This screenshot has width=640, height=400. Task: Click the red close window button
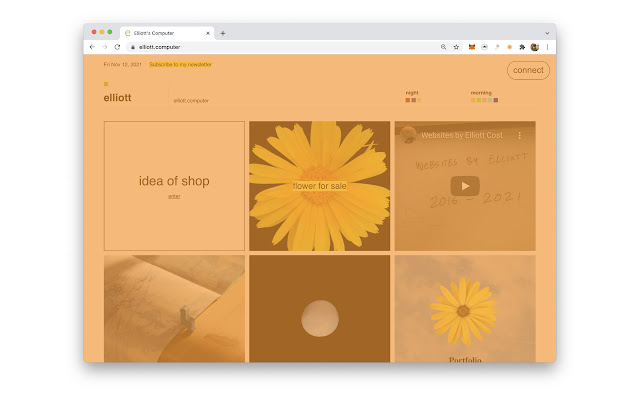click(x=94, y=32)
